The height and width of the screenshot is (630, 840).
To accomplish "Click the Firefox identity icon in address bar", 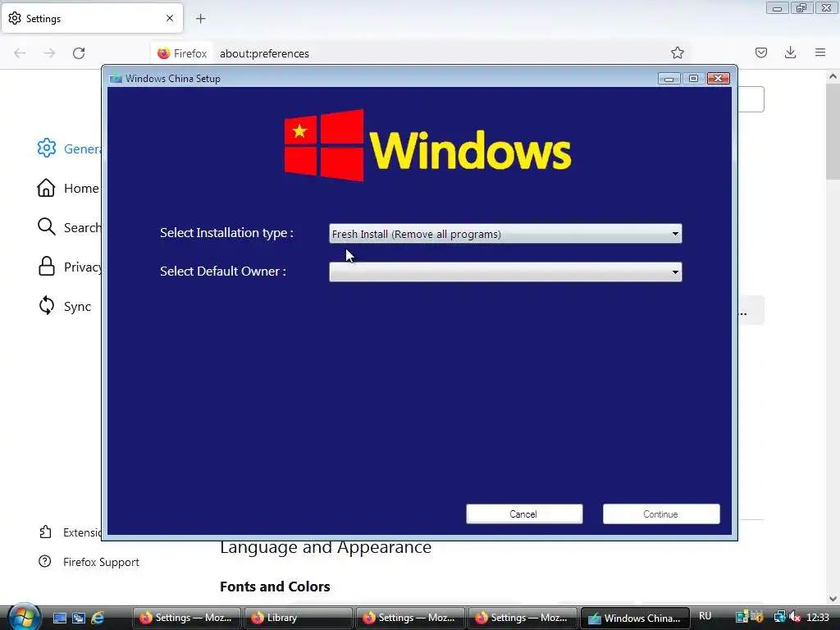I will pyautogui.click(x=182, y=53).
